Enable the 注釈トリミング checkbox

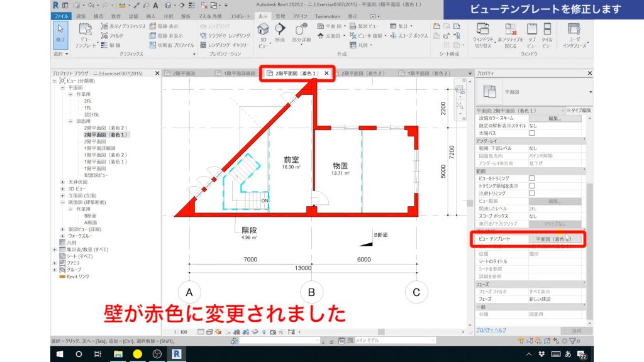532,194
